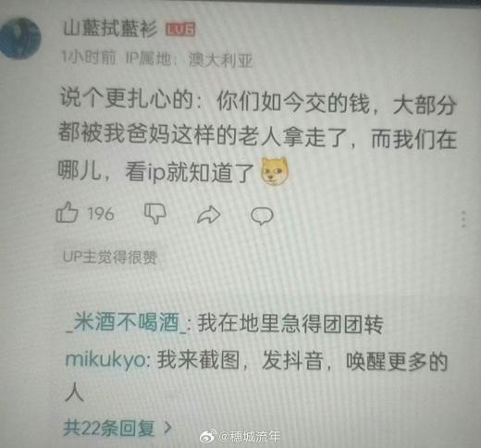Click the red level badge beside username
Viewport: 481px width, 448px height.
180,30
